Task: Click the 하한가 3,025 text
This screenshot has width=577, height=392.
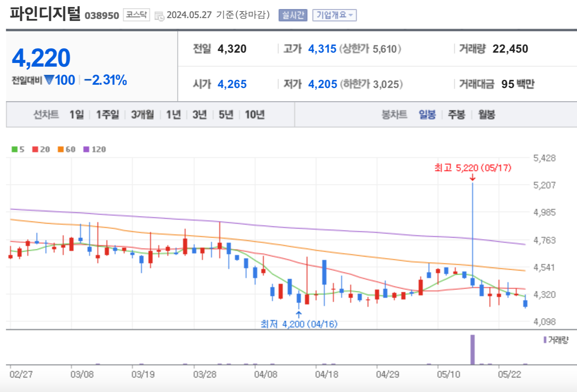Action: [x=371, y=84]
